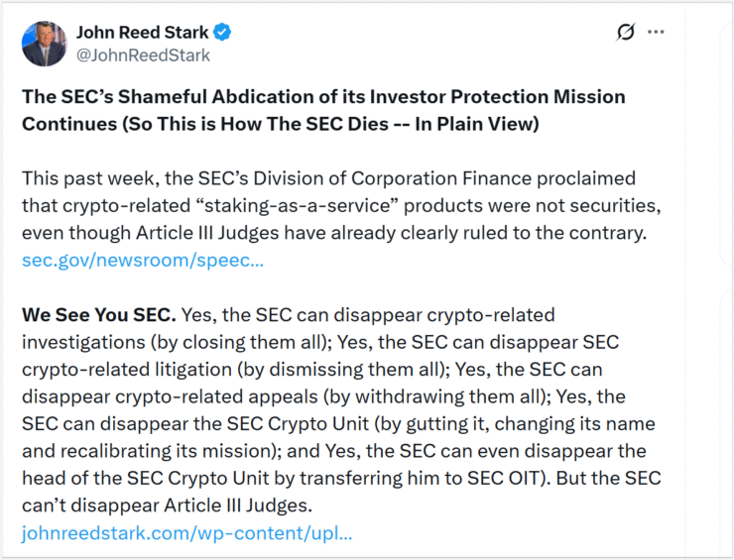This screenshot has height=560, width=734.
Task: Follow the johnreedstark.com/wp-content link
Action: [186, 533]
